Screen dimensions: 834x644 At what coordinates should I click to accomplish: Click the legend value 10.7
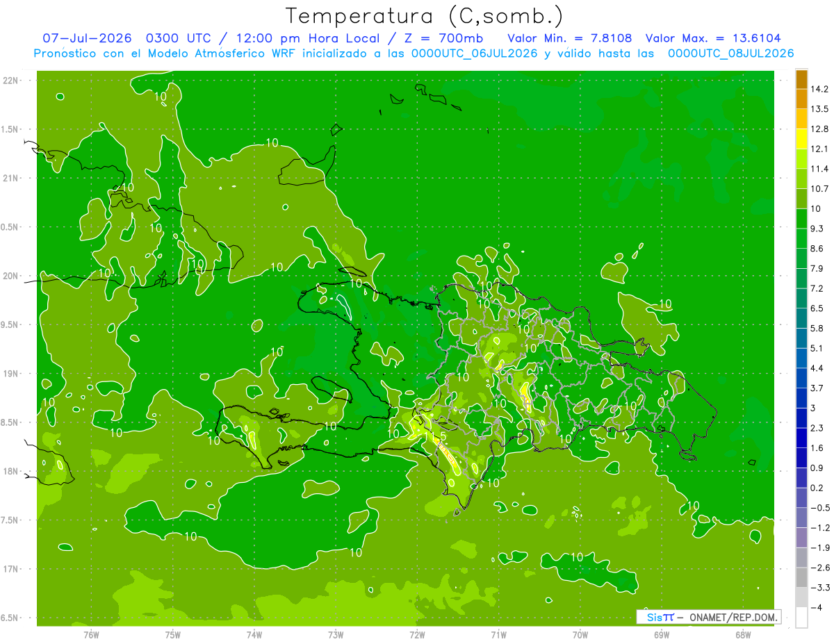click(820, 189)
